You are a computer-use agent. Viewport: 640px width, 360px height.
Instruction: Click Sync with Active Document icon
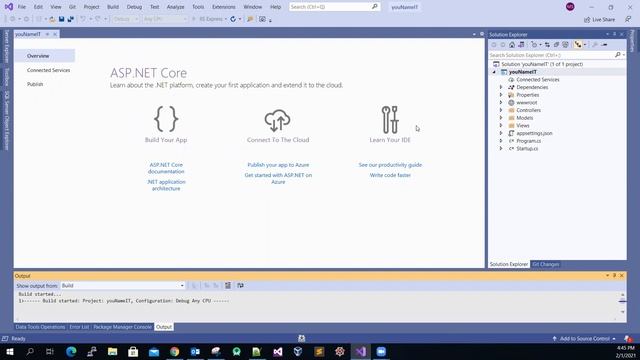(547, 44)
